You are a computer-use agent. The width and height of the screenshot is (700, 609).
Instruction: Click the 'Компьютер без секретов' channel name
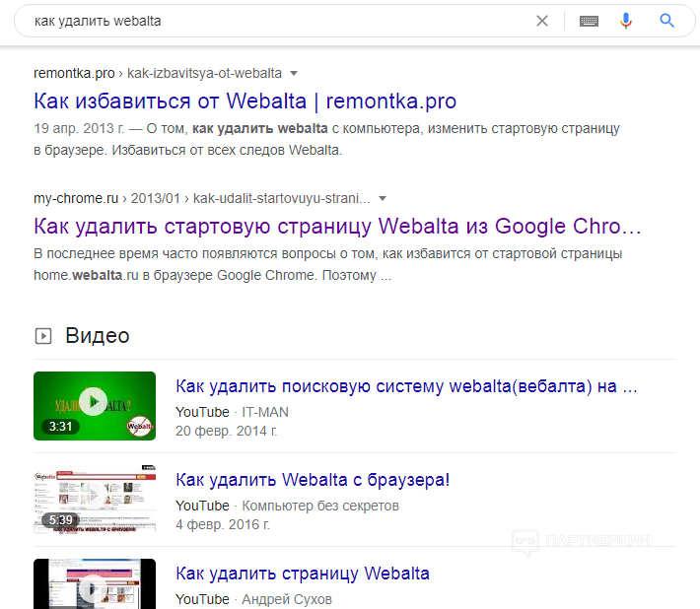coord(320,506)
